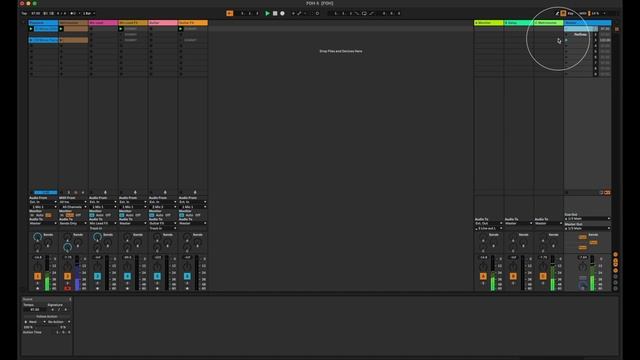Click the Tap tempo button
Image resolution: width=640 pixels, height=360 pixels.
(x=24, y=13)
